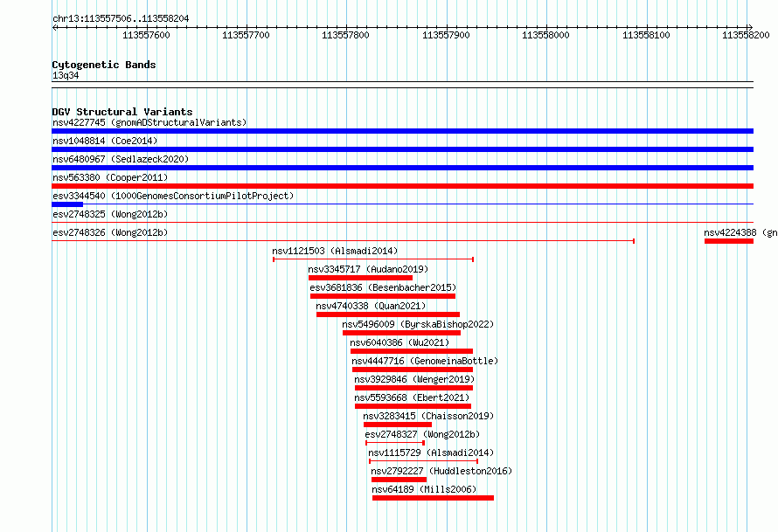Click the red bar under nsv6040386 (Wu2021)
This screenshot has height=532, width=778.
coord(412,351)
